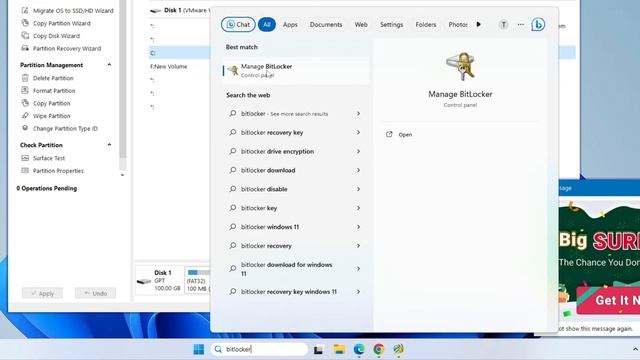Image resolution: width=640 pixels, height=360 pixels.
Task: Search web for bitlocker see more results
Action: pos(296,113)
